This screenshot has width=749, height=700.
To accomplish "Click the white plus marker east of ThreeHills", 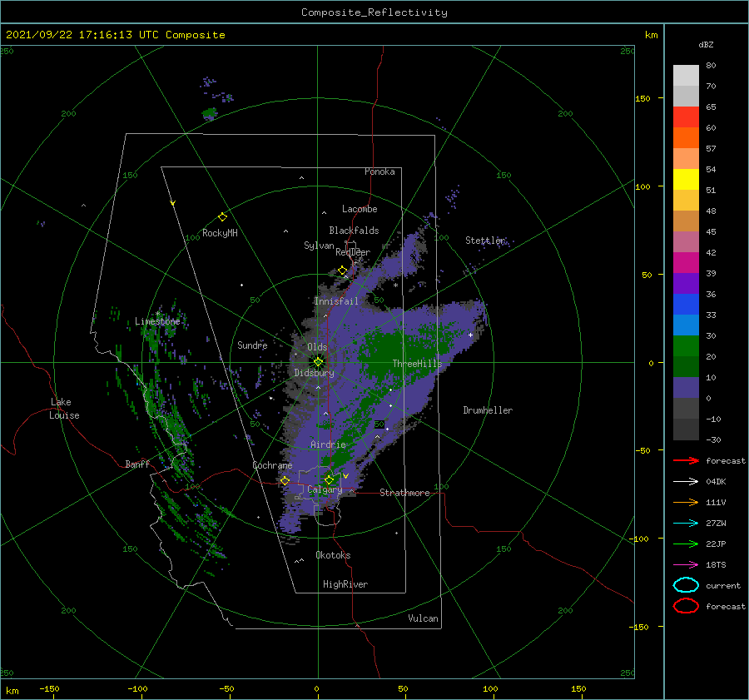I will (x=470, y=335).
